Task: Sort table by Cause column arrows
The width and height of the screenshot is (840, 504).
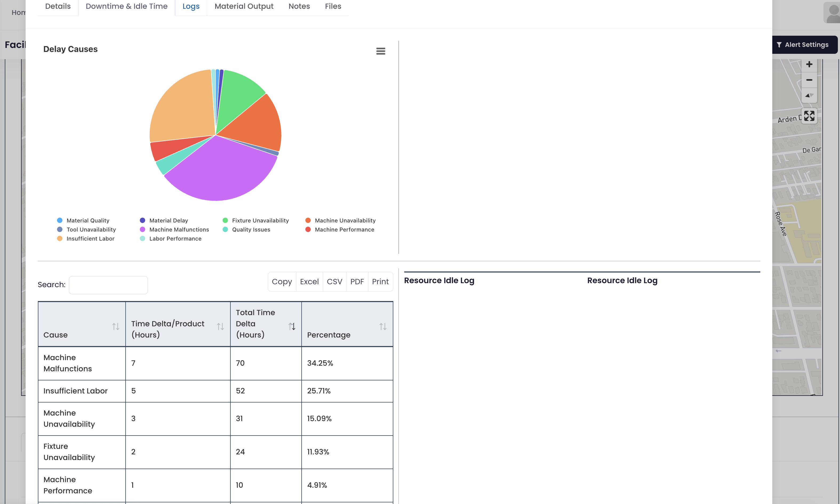Action: tap(115, 326)
